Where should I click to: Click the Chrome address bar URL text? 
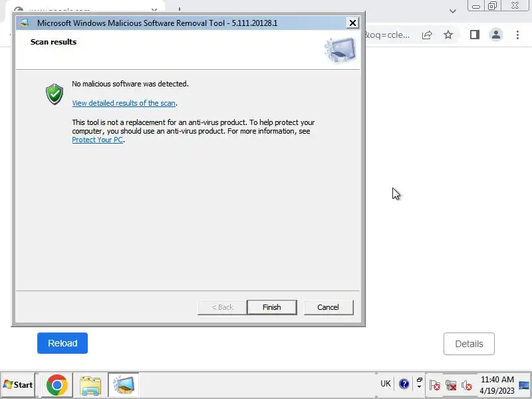pyautogui.click(x=388, y=35)
